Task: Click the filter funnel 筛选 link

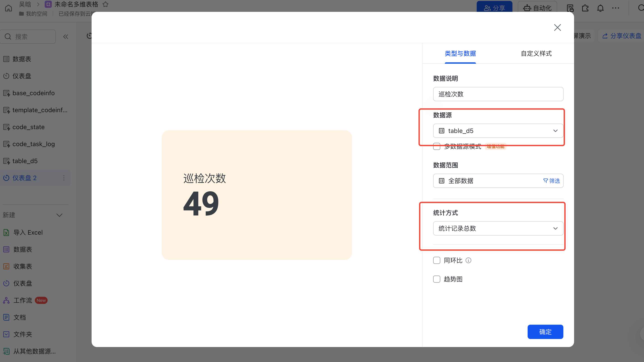Action: (x=552, y=181)
